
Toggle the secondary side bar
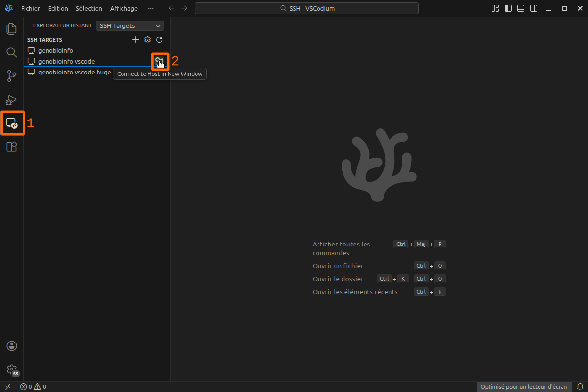534,8
